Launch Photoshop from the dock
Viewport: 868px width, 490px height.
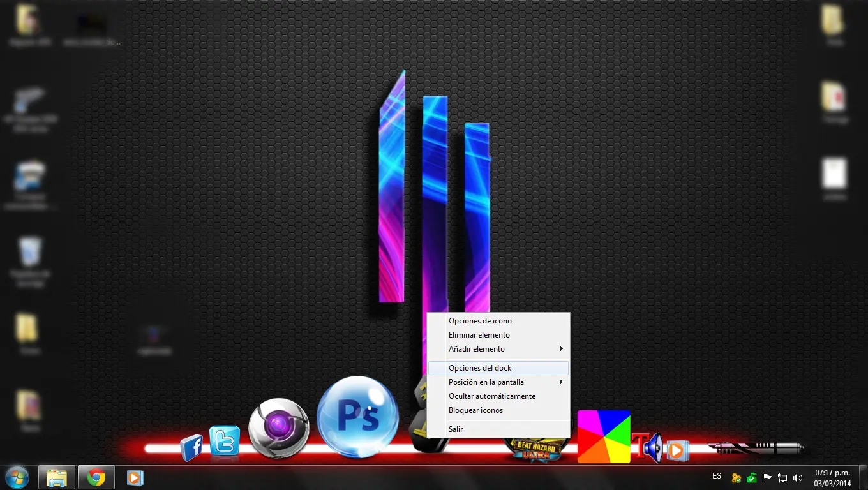[358, 417]
